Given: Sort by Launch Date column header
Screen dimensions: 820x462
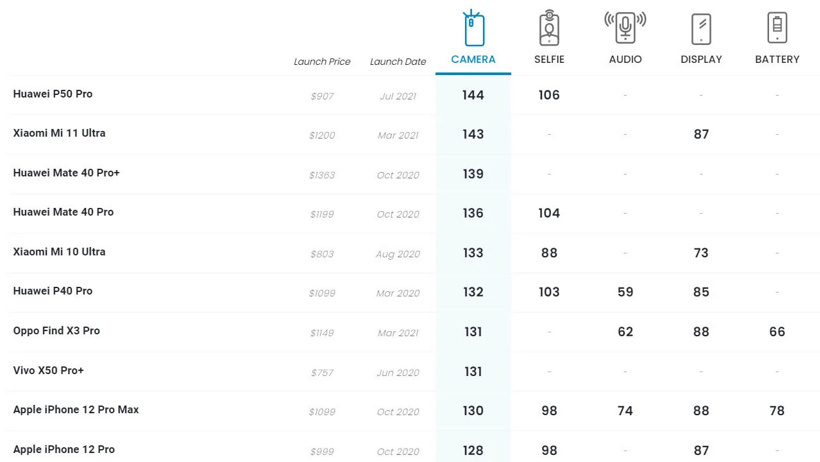Looking at the screenshot, I should click(398, 62).
